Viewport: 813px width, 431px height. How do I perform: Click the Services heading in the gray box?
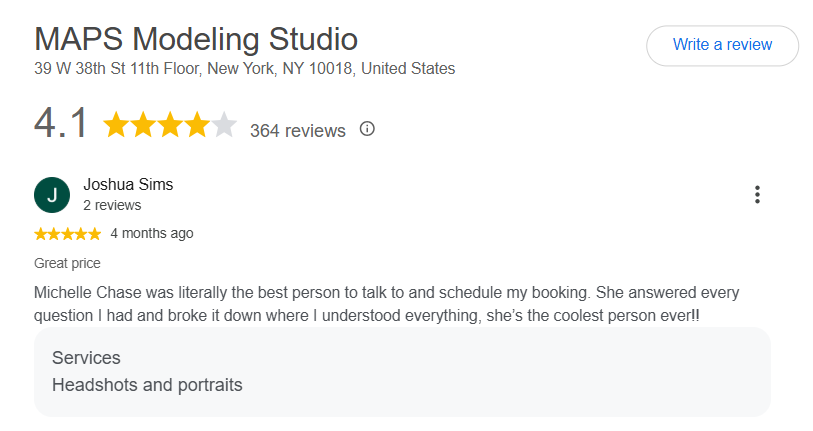(x=86, y=358)
